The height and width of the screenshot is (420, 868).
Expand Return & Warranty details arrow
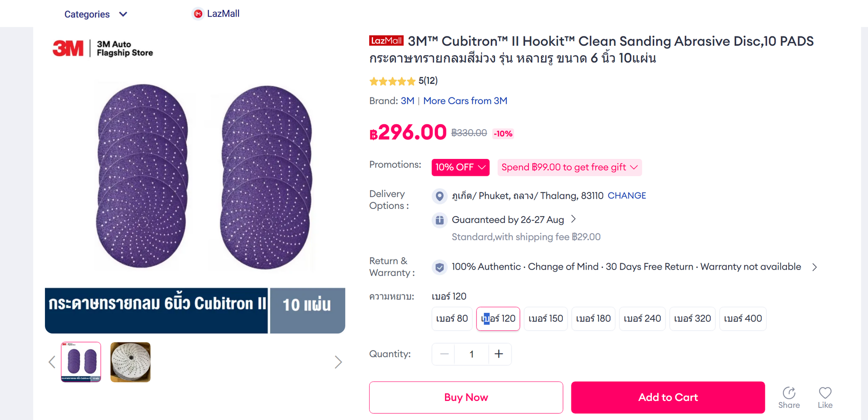pyautogui.click(x=814, y=267)
